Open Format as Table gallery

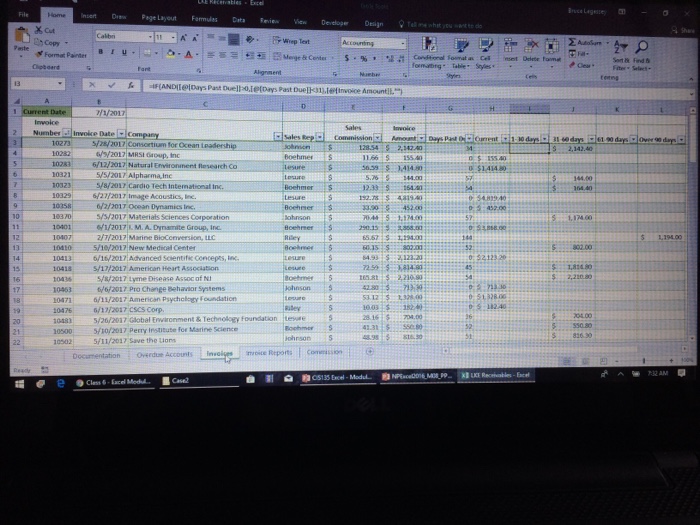[460, 53]
